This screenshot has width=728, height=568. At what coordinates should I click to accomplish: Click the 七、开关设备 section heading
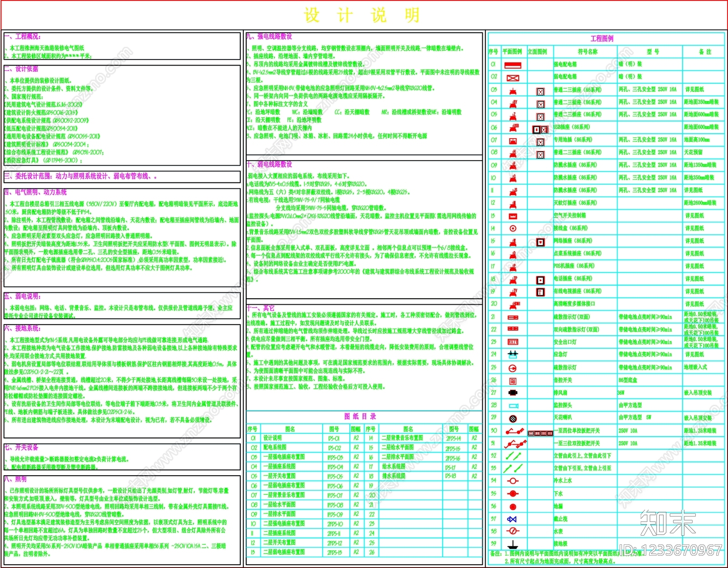click(x=21, y=447)
